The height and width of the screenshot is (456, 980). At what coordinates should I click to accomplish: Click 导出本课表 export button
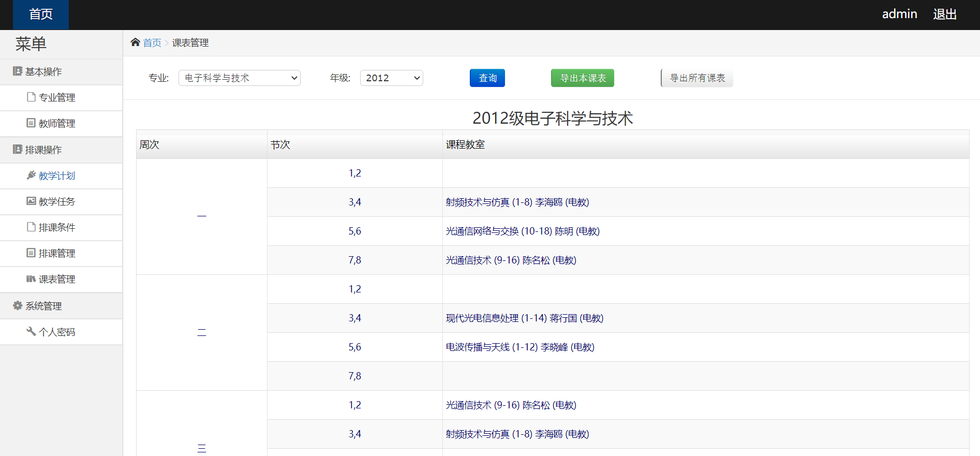(x=583, y=78)
